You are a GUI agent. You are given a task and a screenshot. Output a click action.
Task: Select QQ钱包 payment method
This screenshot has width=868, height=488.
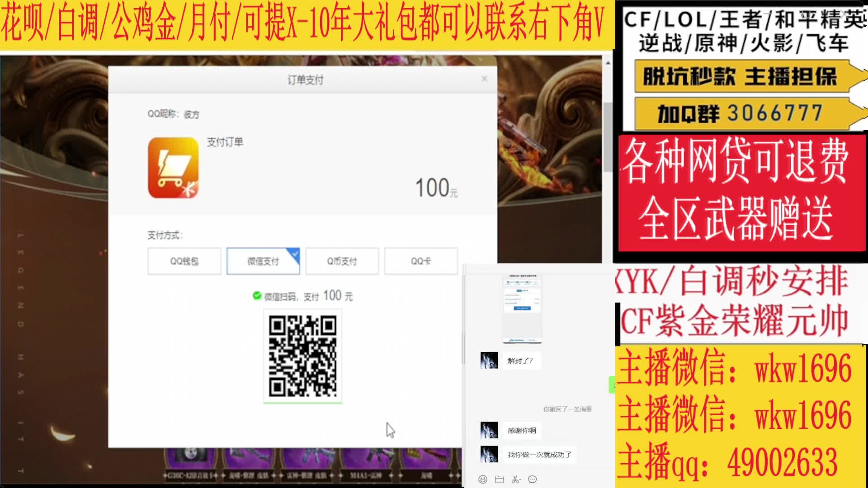click(184, 261)
